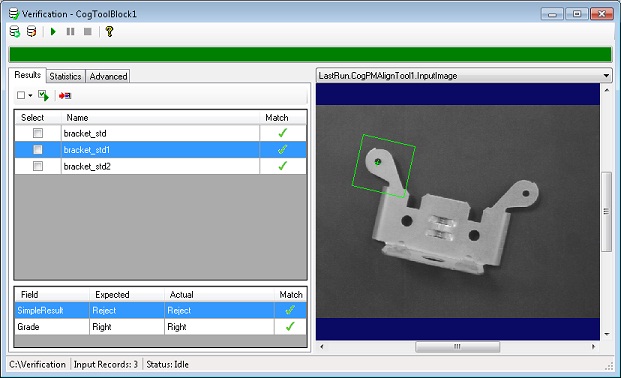Click the 'Status: Idle' status text

pyautogui.click(x=168, y=365)
